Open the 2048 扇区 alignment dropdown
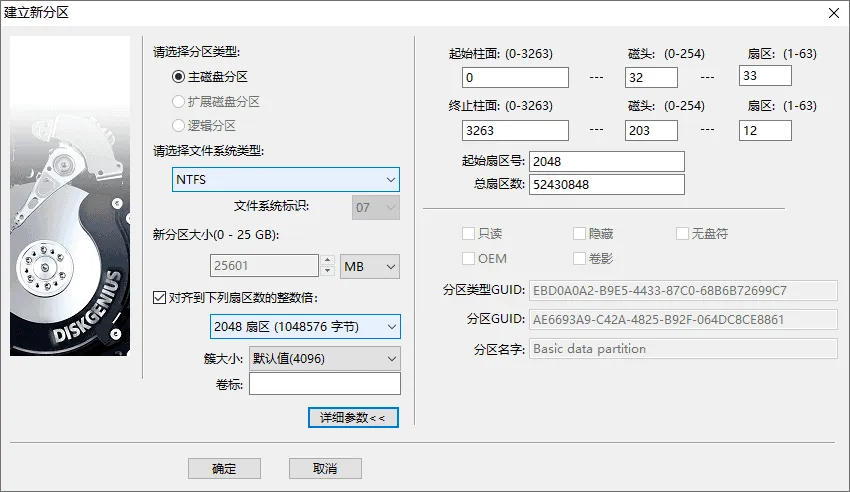Image resolution: width=850 pixels, height=492 pixels. [x=305, y=327]
